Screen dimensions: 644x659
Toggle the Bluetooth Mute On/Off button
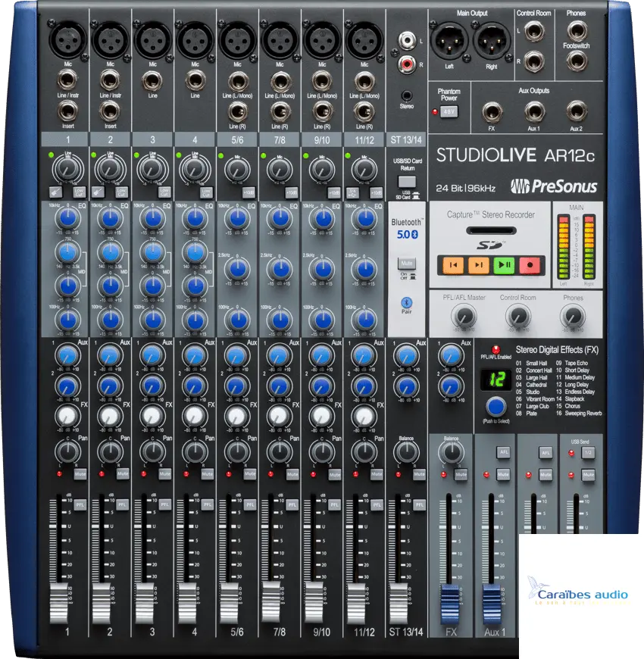coord(407,264)
